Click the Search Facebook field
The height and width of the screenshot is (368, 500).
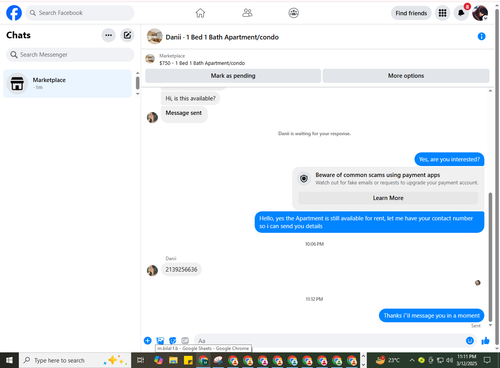80,13
